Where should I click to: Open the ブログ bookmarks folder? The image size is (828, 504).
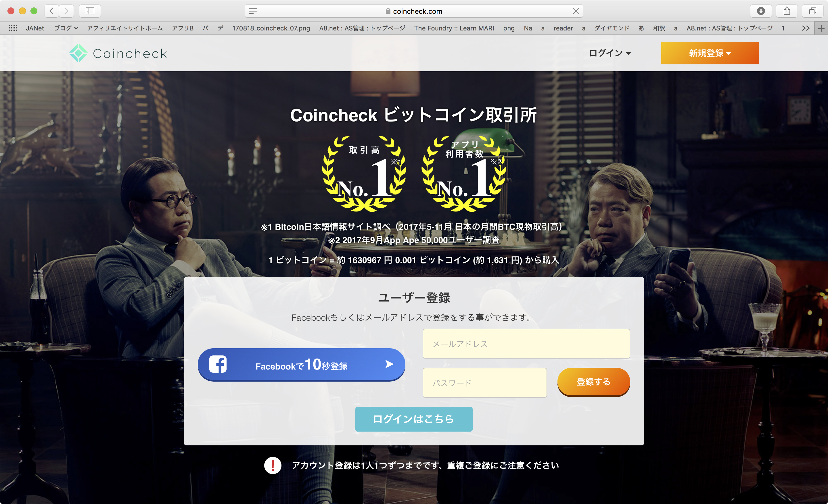[66, 28]
